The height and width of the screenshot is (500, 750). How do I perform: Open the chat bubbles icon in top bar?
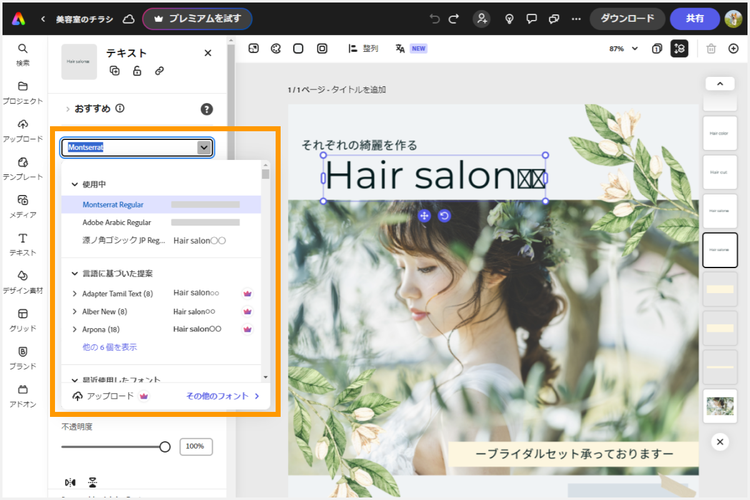[554, 19]
